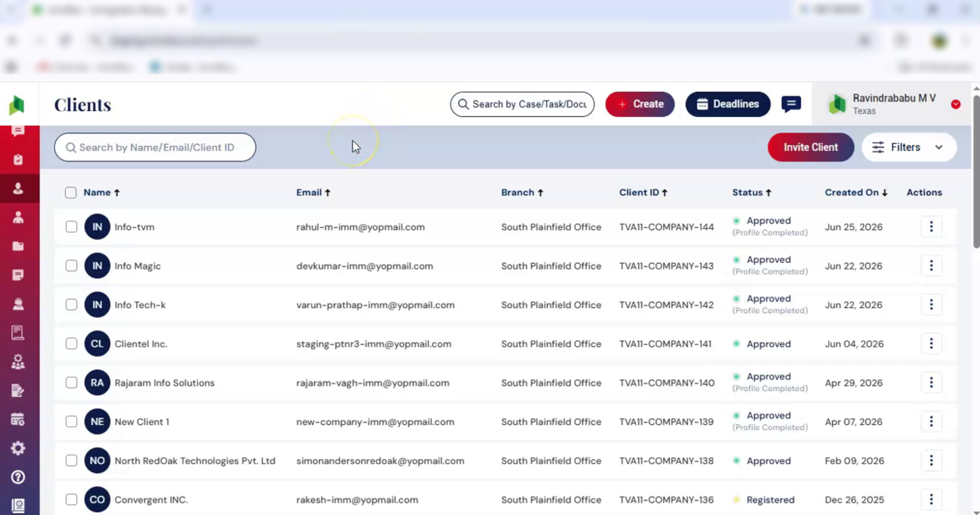
Task: Expand the Filters dropdown
Action: tap(909, 147)
